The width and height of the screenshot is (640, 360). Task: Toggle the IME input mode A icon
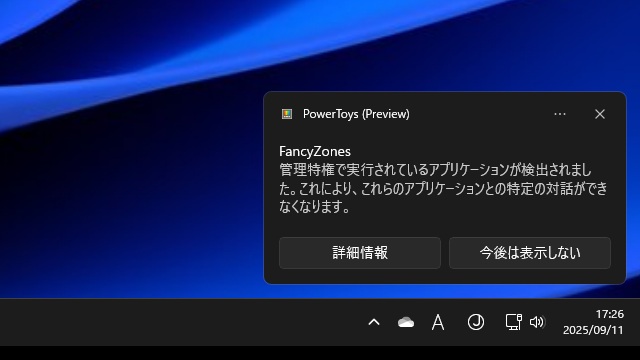coord(438,322)
